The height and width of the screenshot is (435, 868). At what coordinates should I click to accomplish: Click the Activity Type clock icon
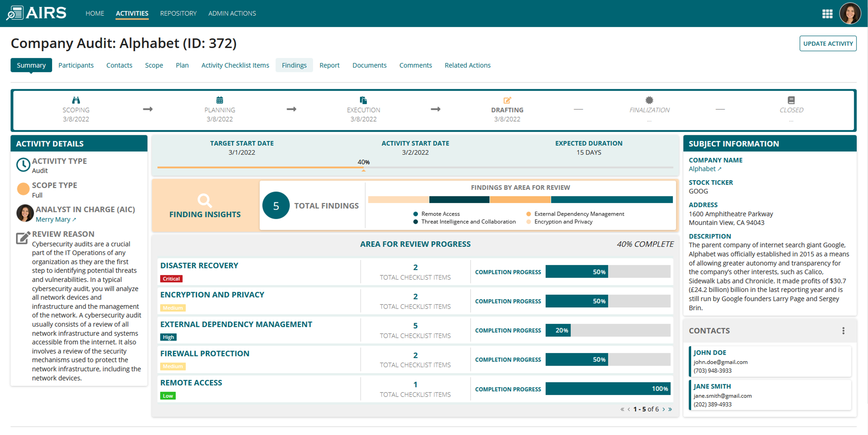tap(23, 165)
